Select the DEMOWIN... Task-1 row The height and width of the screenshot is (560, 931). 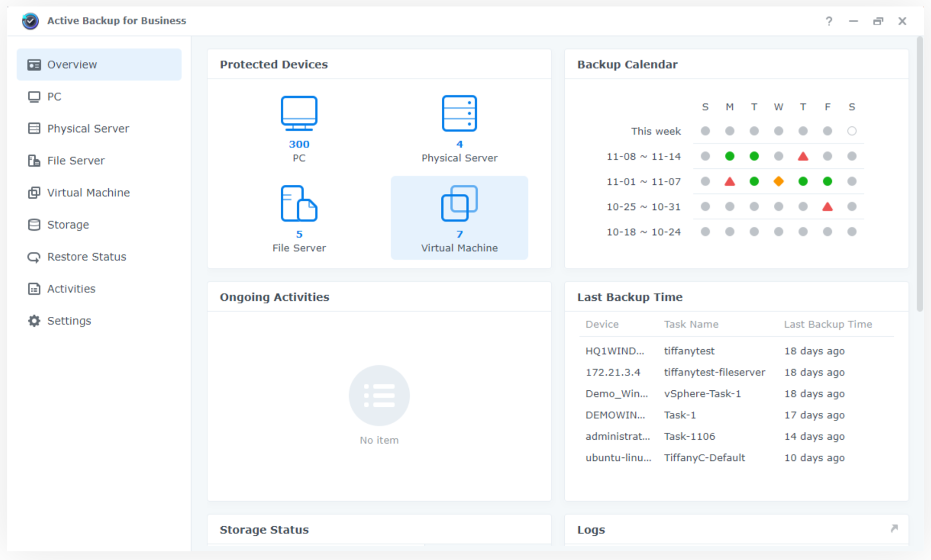pos(736,415)
